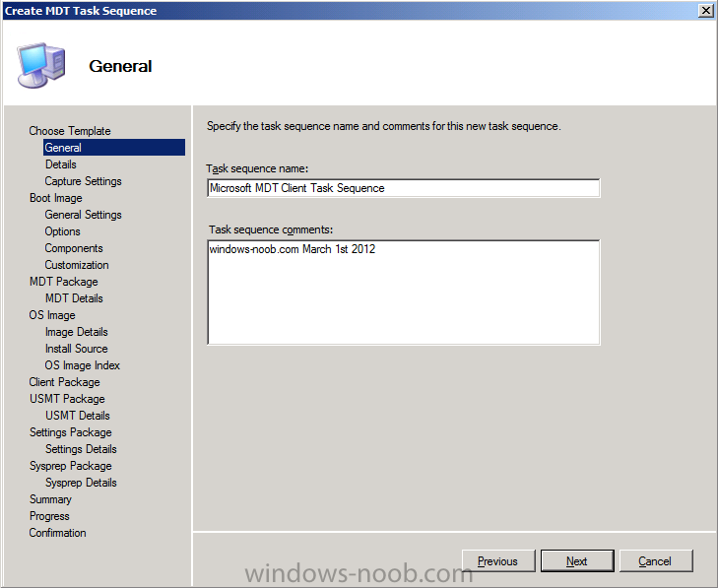Go to USMT Package step
718x588 pixels.
coord(67,399)
